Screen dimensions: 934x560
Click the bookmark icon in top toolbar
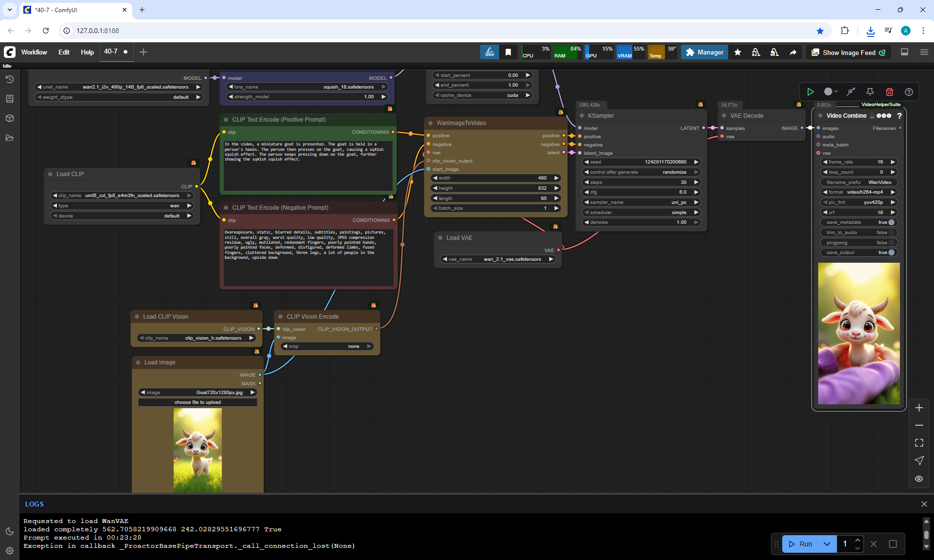508,53
